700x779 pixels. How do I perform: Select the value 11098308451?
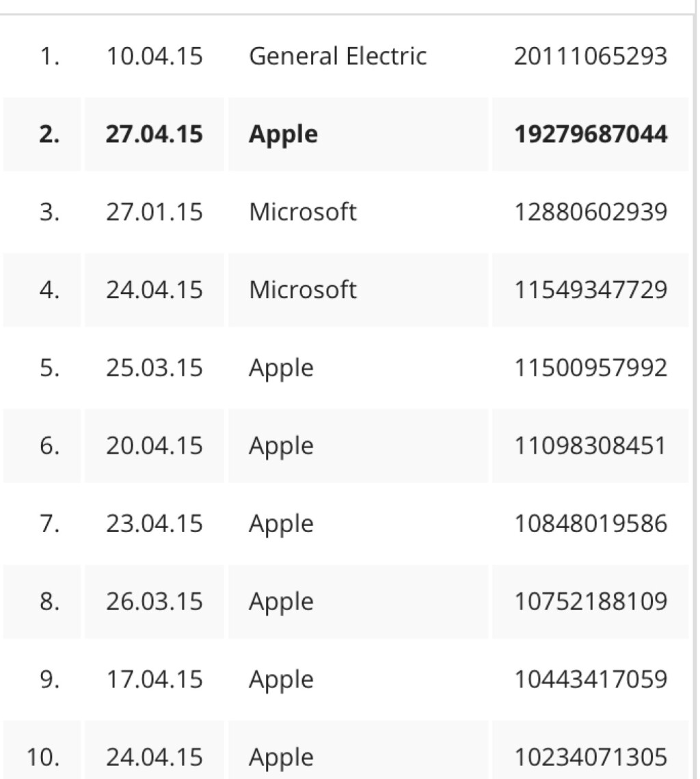coord(590,446)
